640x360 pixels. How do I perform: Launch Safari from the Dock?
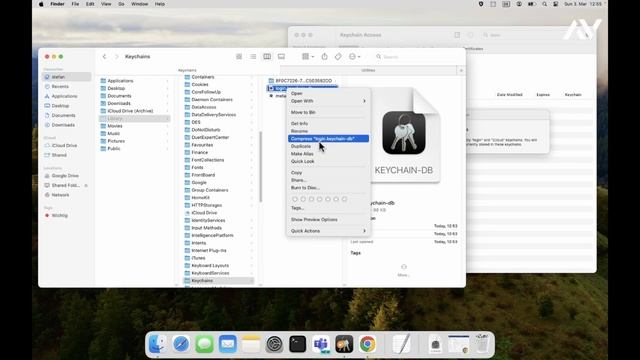click(181, 344)
